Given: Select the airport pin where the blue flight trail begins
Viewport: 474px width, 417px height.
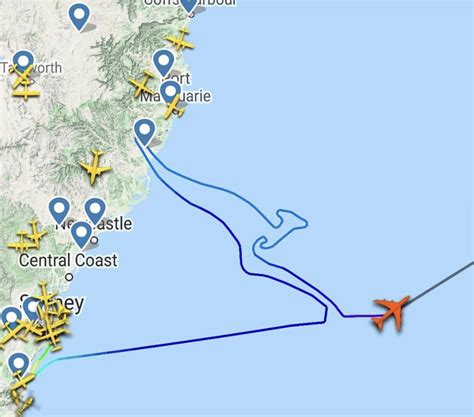Looking at the screenshot, I should pyautogui.click(x=144, y=132).
